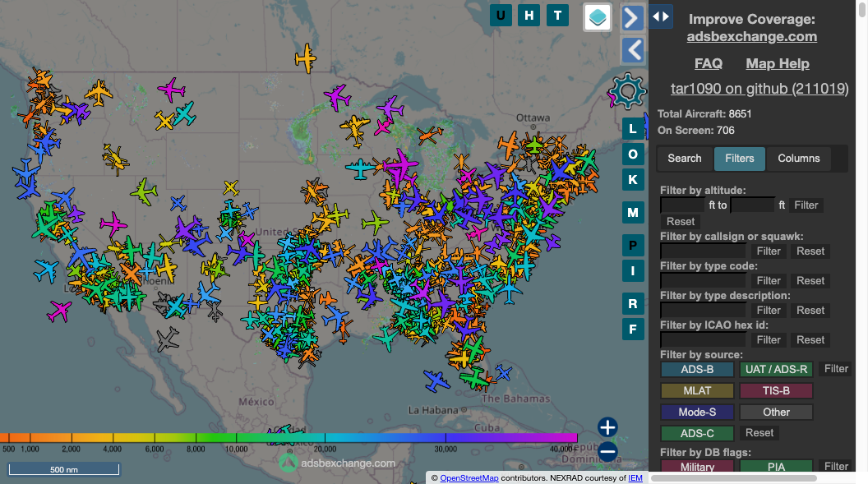Focus the callsign or squawk input
This screenshot has height=484, width=868.
(x=703, y=251)
